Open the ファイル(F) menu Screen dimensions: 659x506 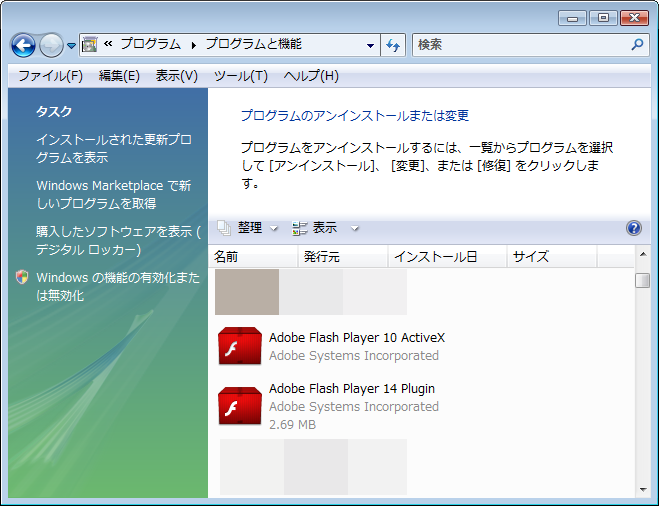tap(50, 76)
